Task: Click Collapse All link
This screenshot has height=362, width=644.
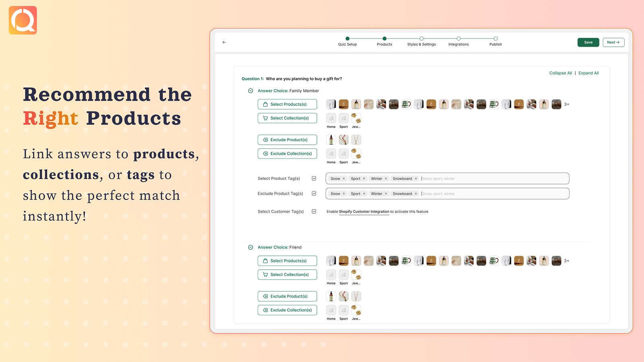Action: [x=560, y=73]
